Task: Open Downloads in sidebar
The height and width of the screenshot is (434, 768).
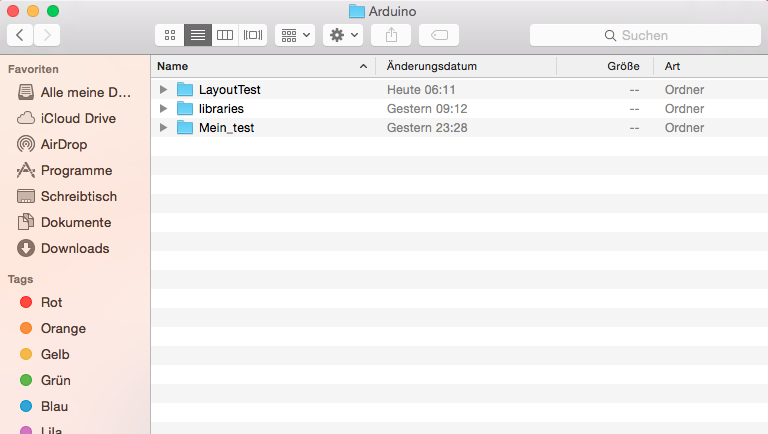Action: pos(63,248)
